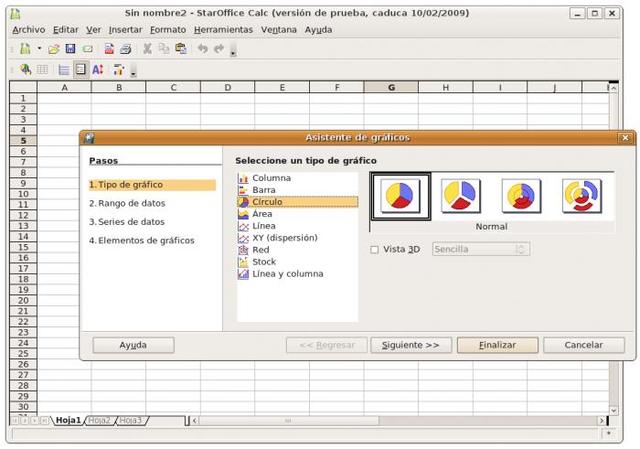Viewport: 640px width, 449px height.
Task: Select row 5 header
Action: (23, 140)
